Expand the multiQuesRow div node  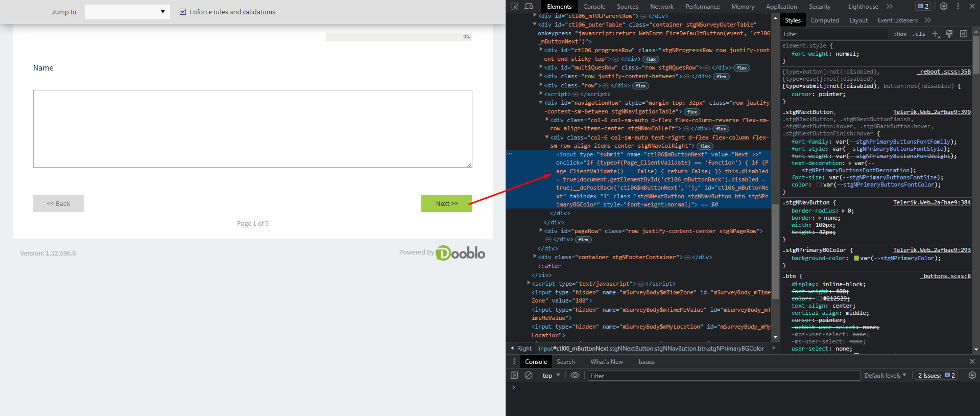(541, 67)
